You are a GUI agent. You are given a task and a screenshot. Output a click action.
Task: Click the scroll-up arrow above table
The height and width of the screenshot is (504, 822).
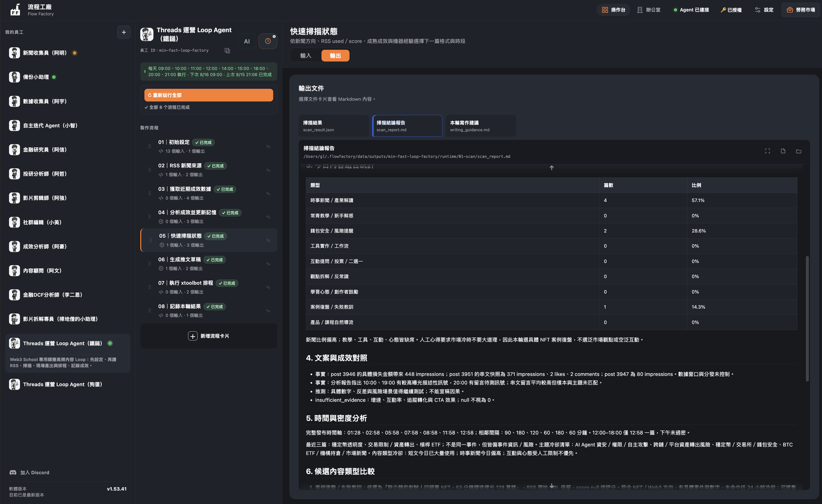point(551,168)
